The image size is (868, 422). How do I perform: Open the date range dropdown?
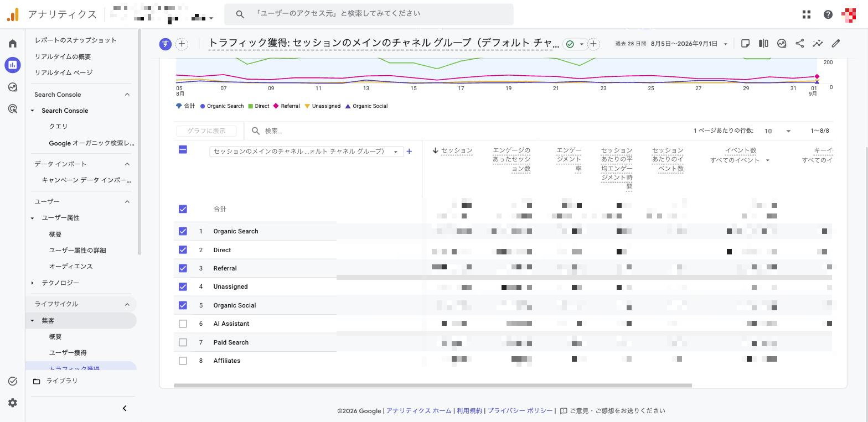pyautogui.click(x=725, y=44)
